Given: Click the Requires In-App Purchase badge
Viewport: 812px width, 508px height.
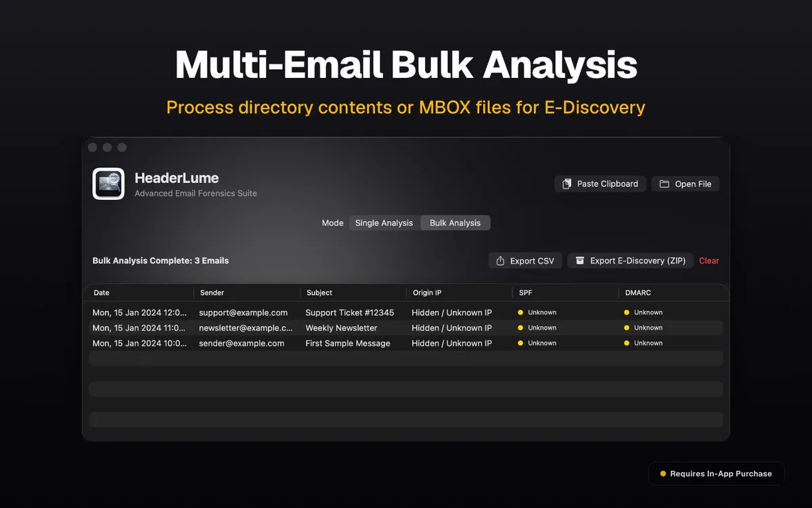Looking at the screenshot, I should point(716,473).
